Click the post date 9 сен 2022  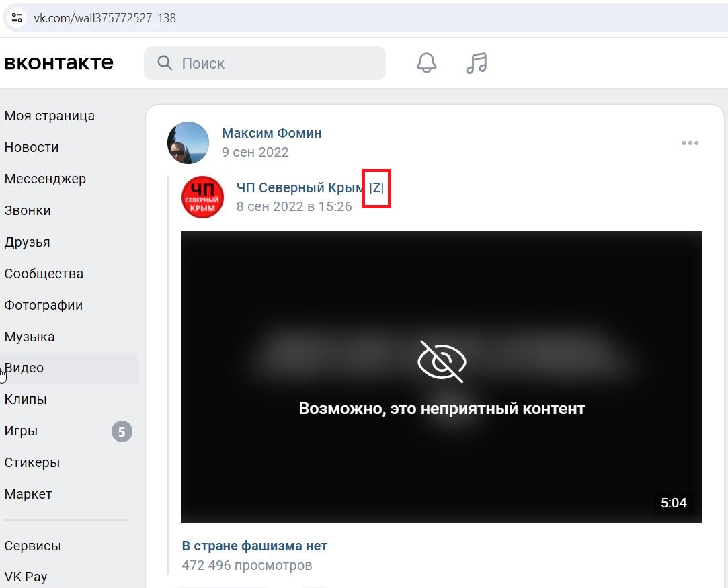coord(255,153)
